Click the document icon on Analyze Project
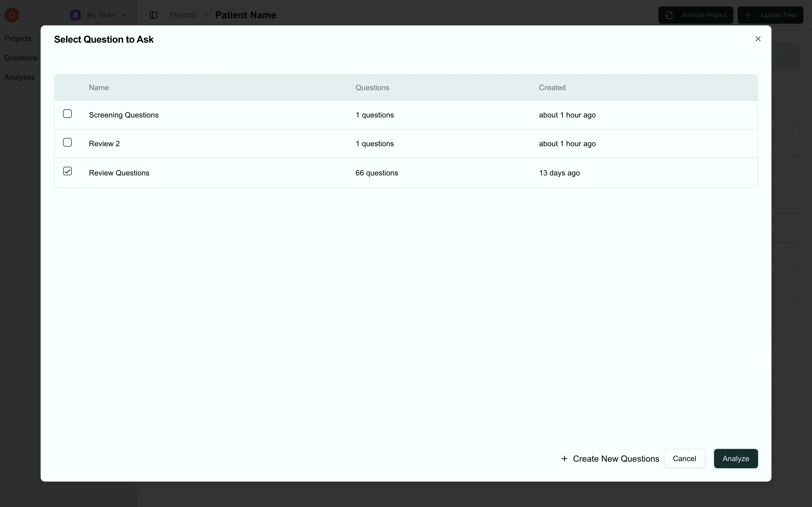The image size is (812, 507). click(x=669, y=15)
